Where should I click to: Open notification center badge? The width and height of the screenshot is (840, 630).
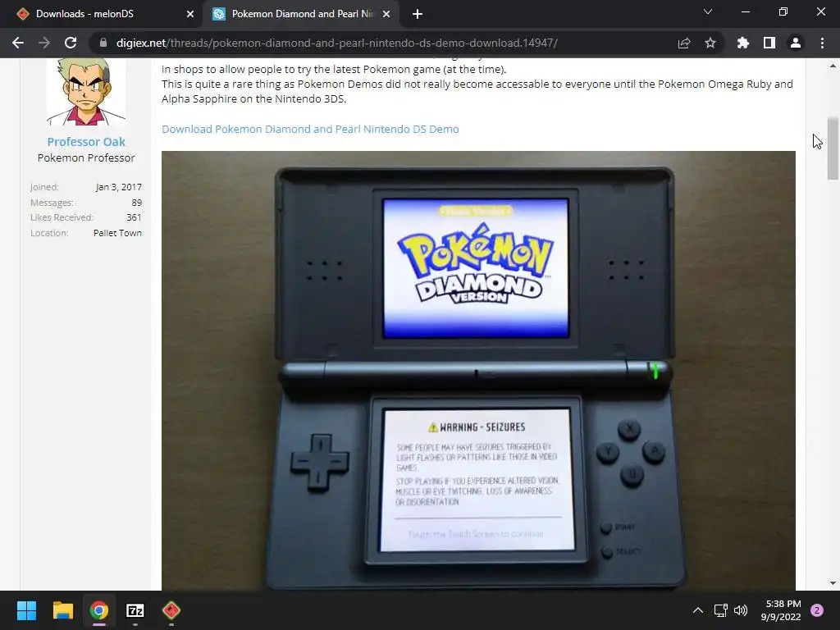817,610
